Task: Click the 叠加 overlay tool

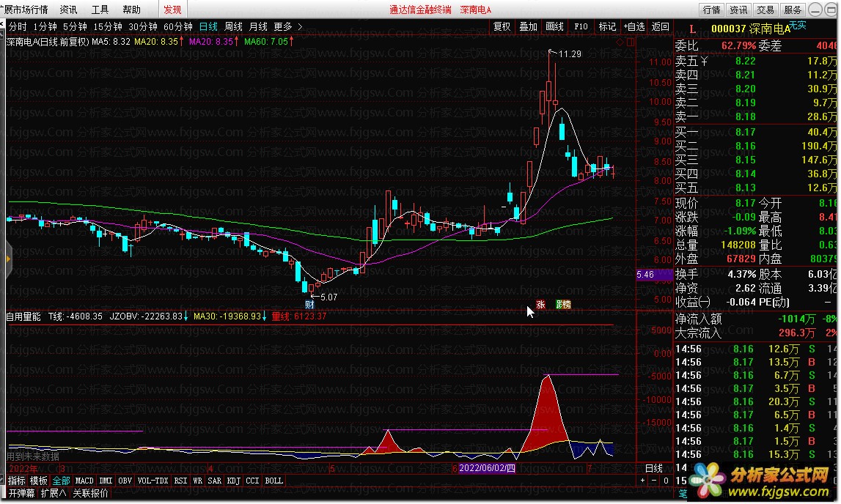Action: pyautogui.click(x=529, y=26)
